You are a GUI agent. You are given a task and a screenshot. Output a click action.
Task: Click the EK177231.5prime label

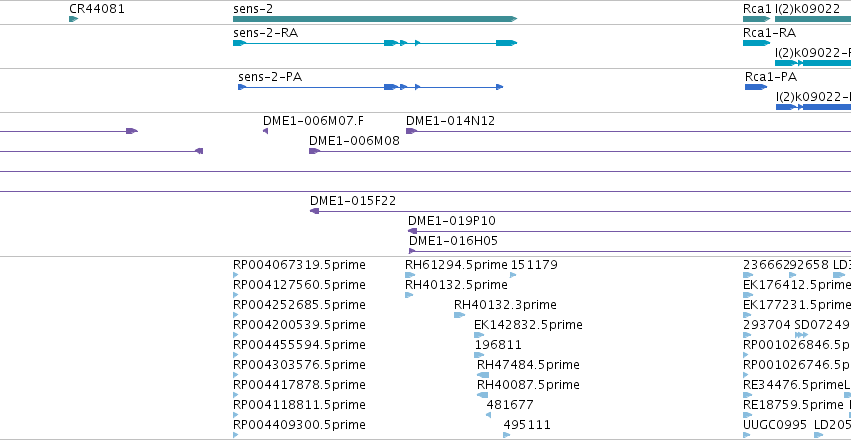(797, 304)
